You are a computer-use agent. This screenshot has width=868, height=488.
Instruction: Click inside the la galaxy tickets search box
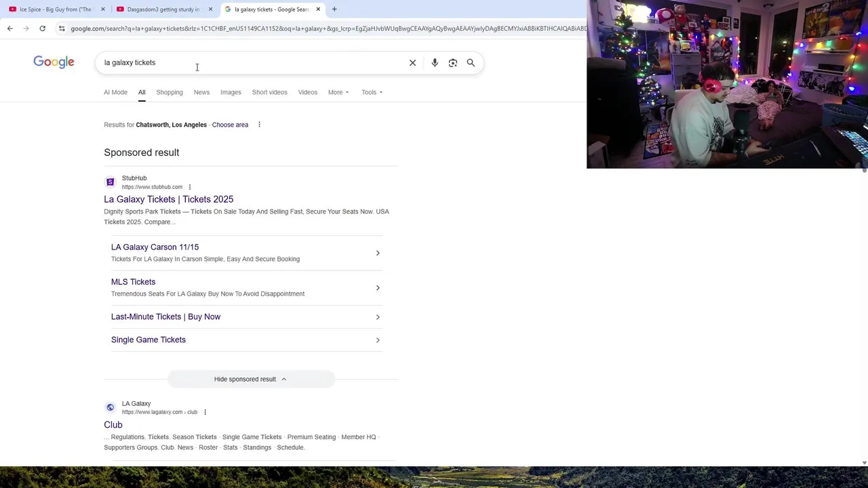tap(251, 62)
